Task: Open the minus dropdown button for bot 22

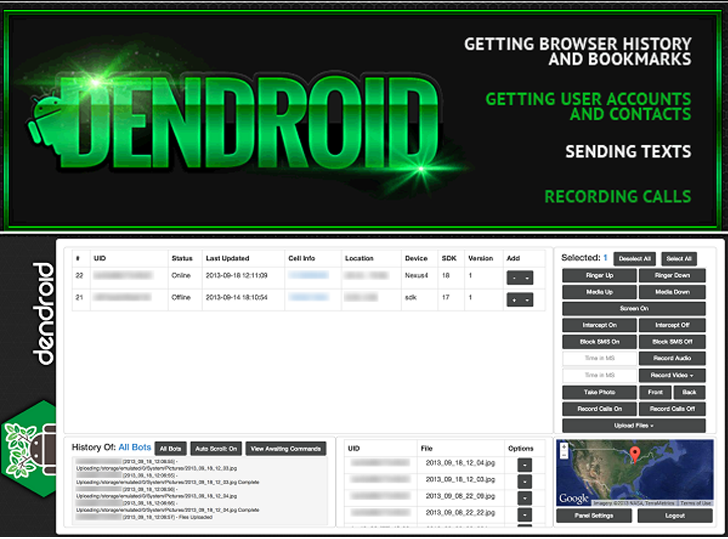Action: point(520,278)
